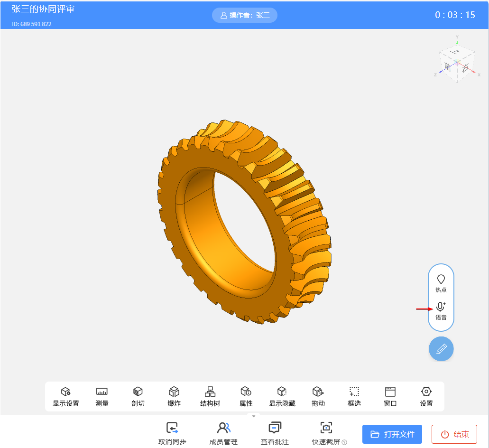The width and height of the screenshot is (489, 448).
Task: Open 查看批注 to view annotations
Action: click(275, 433)
